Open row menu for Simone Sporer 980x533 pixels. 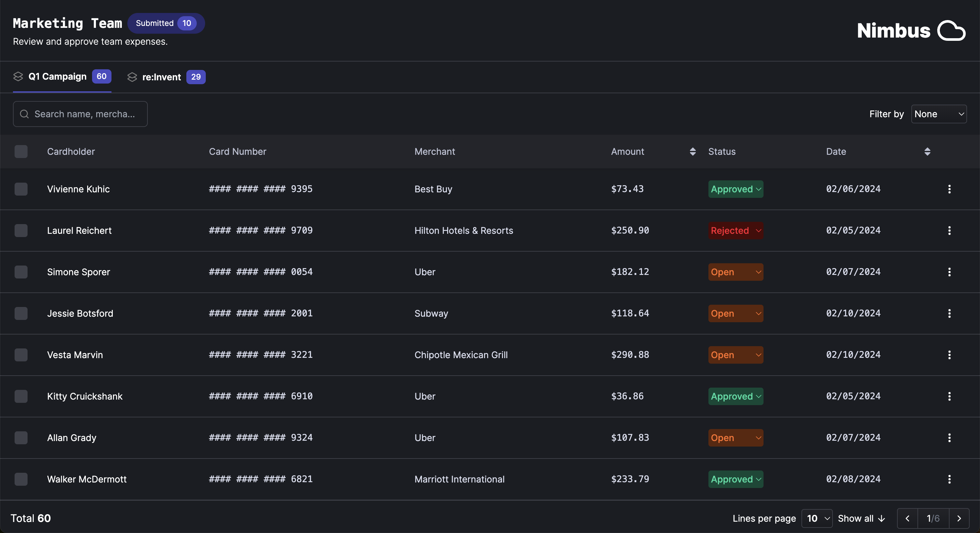(x=949, y=272)
